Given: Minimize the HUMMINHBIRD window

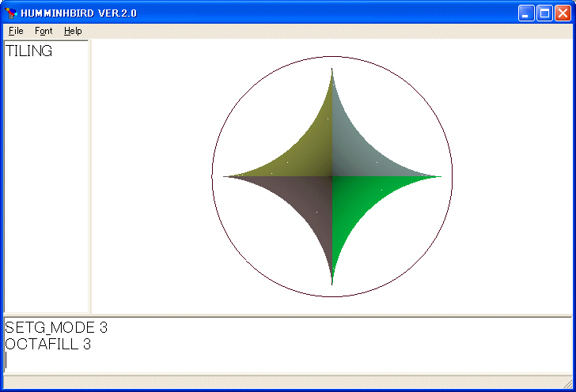Looking at the screenshot, I should click(526, 13).
